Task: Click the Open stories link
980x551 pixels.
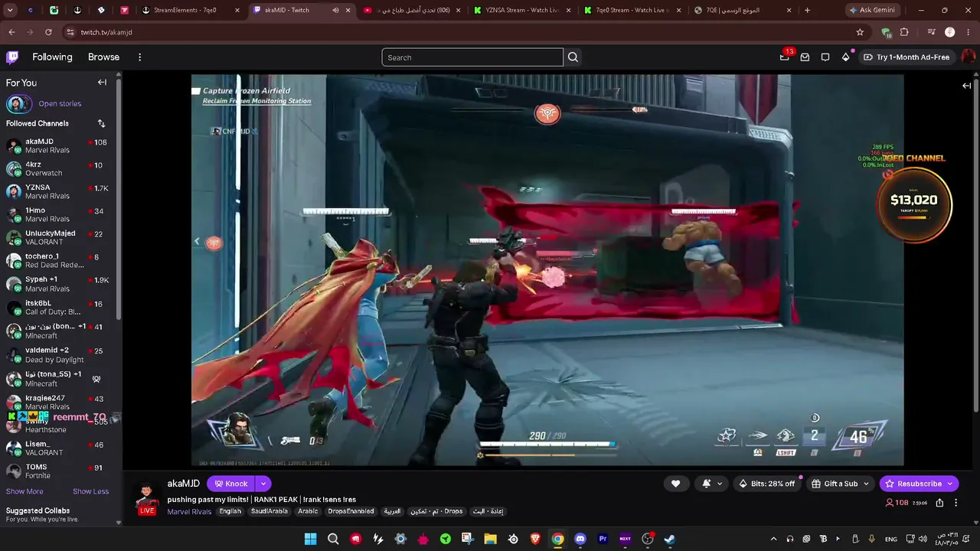Action: [x=60, y=104]
